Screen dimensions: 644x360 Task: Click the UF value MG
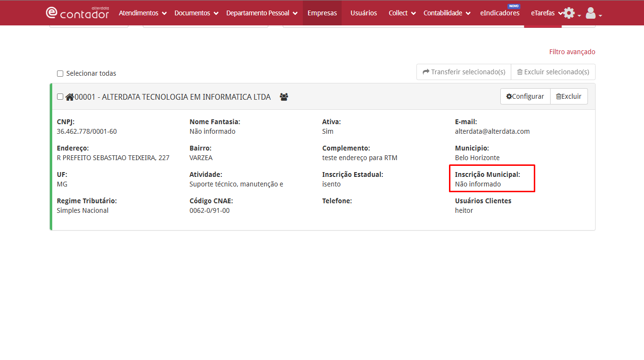tap(62, 184)
